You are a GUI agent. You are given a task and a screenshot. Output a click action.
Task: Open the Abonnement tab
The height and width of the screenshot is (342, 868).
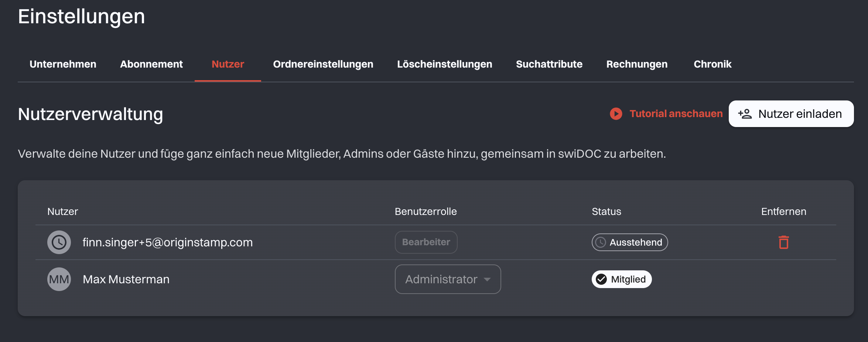[151, 64]
